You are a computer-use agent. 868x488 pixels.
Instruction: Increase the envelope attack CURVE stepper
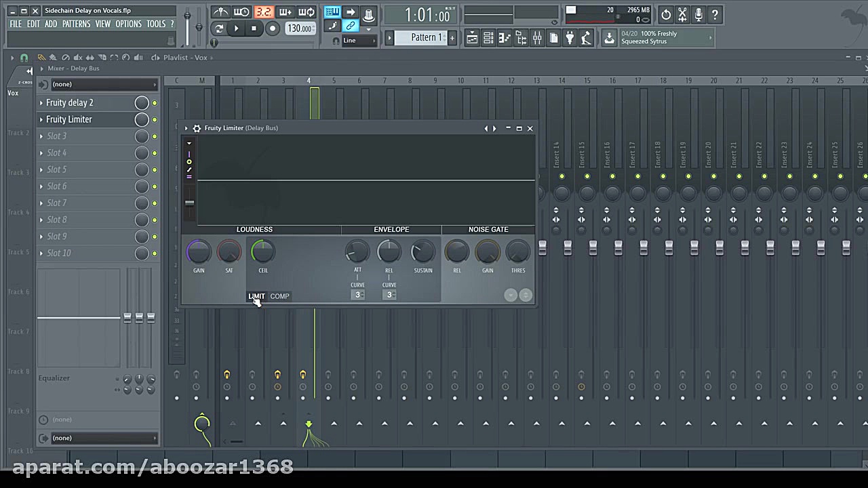point(362,292)
